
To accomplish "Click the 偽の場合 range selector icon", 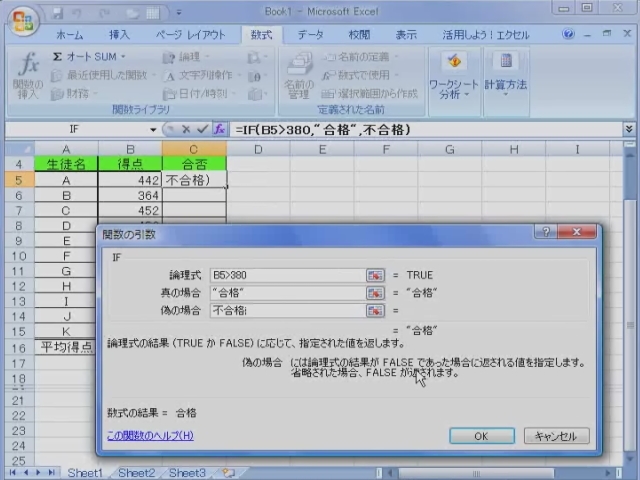I will (375, 311).
